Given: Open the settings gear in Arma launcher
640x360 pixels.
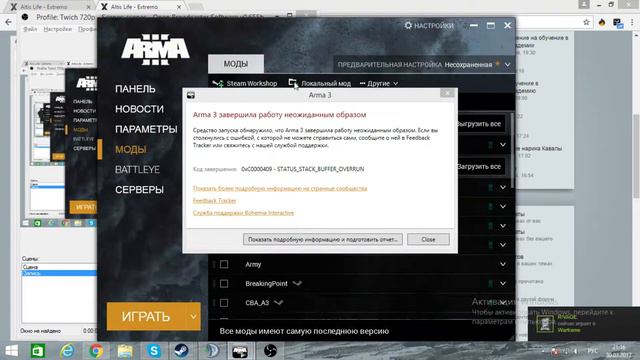Looking at the screenshot, I should (408, 25).
